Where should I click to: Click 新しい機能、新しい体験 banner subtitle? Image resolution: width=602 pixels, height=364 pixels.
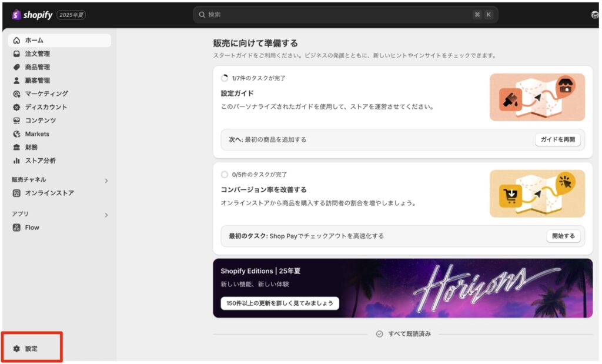tap(255, 285)
